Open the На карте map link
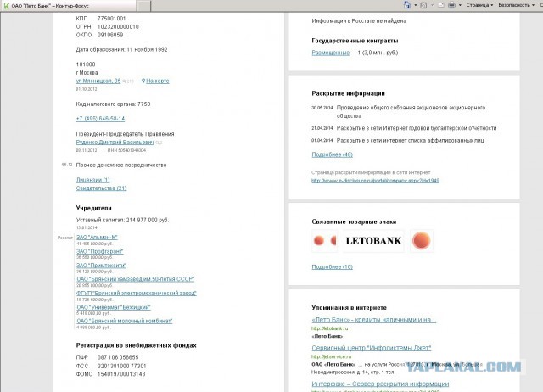543x392 pixels. (x=158, y=81)
